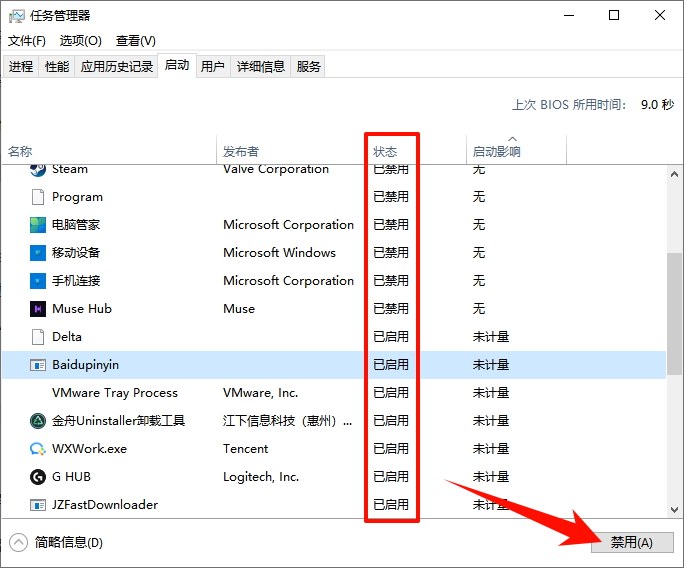This screenshot has height=568, width=684.
Task: Click 未计量 impact in WXWork.exe row
Action: pyautogui.click(x=491, y=449)
